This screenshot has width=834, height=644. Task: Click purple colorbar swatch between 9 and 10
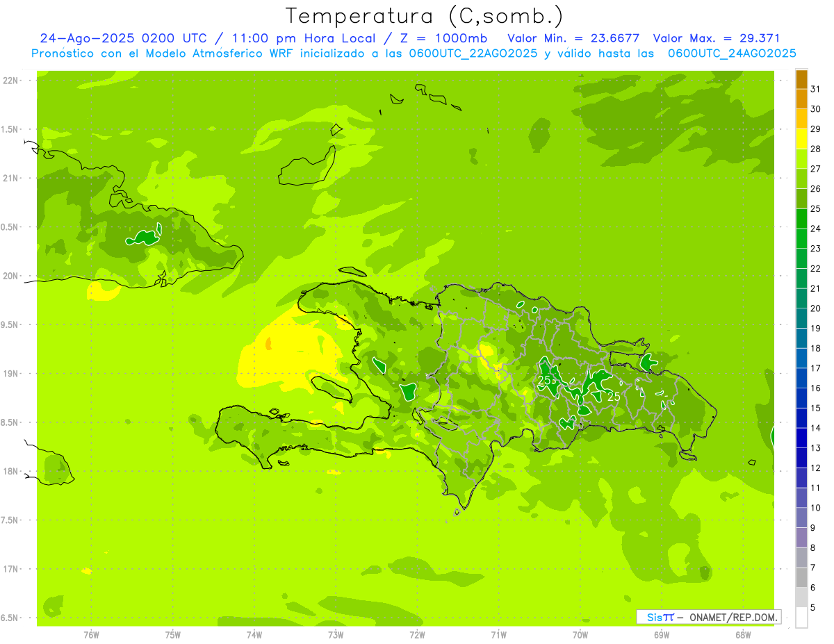(801, 518)
